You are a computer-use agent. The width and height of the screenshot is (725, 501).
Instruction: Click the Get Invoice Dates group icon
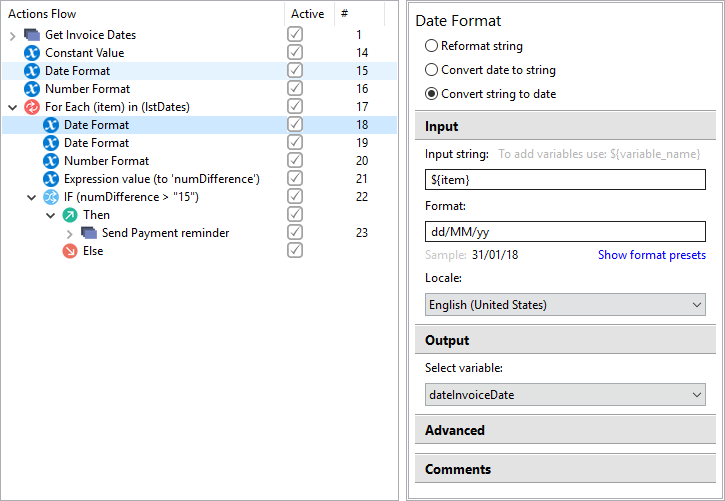tap(32, 35)
